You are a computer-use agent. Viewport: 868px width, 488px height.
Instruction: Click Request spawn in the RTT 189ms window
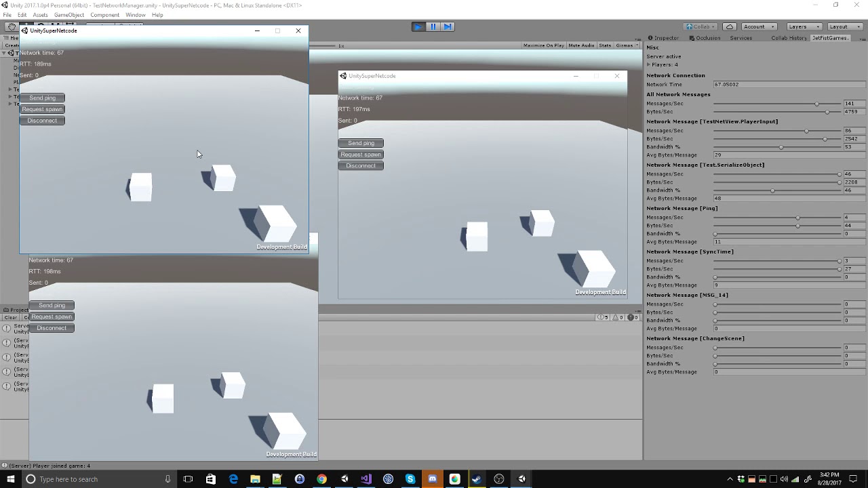click(42, 109)
